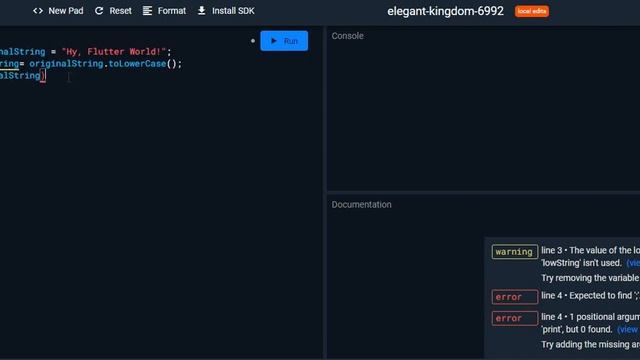The height and width of the screenshot is (360, 640).
Task: Click the pad title elegant-kingdom-6992
Action: coord(445,11)
